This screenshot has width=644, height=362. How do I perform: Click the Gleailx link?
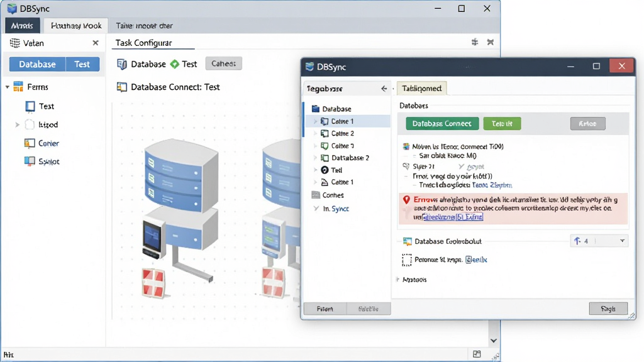476,260
